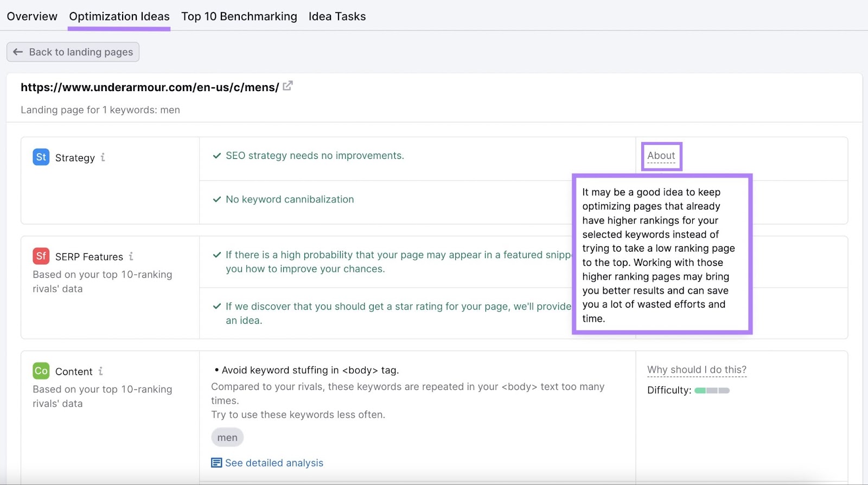Switch to Top 10 Benchmarking tab
This screenshot has height=485, width=868.
[x=239, y=16]
